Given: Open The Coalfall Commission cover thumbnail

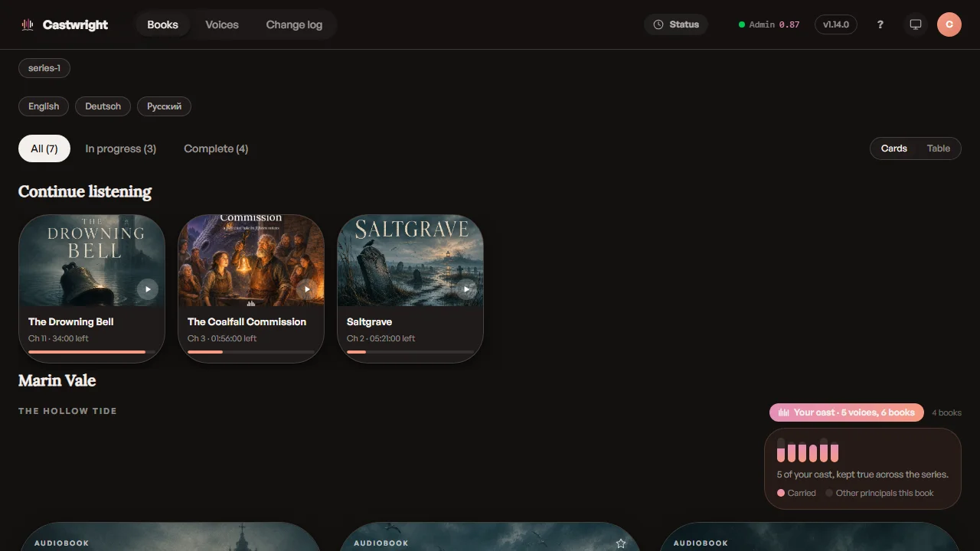Looking at the screenshot, I should point(251,261).
